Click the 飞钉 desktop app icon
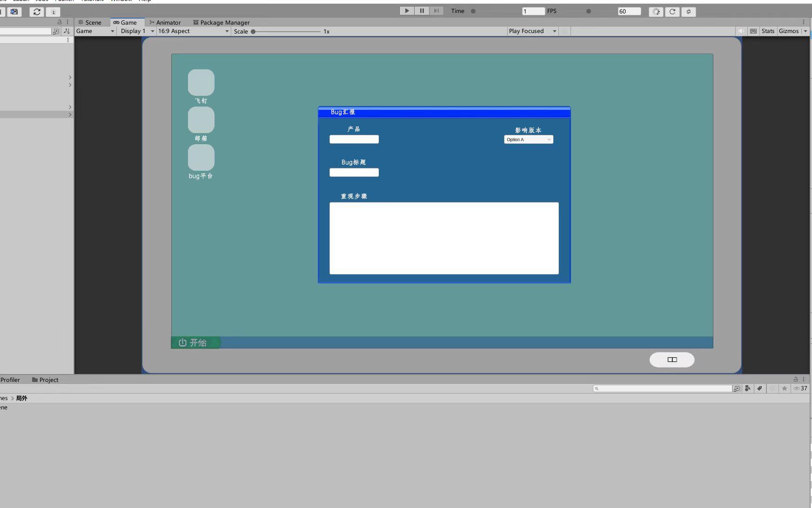The width and height of the screenshot is (812, 508). [x=201, y=83]
